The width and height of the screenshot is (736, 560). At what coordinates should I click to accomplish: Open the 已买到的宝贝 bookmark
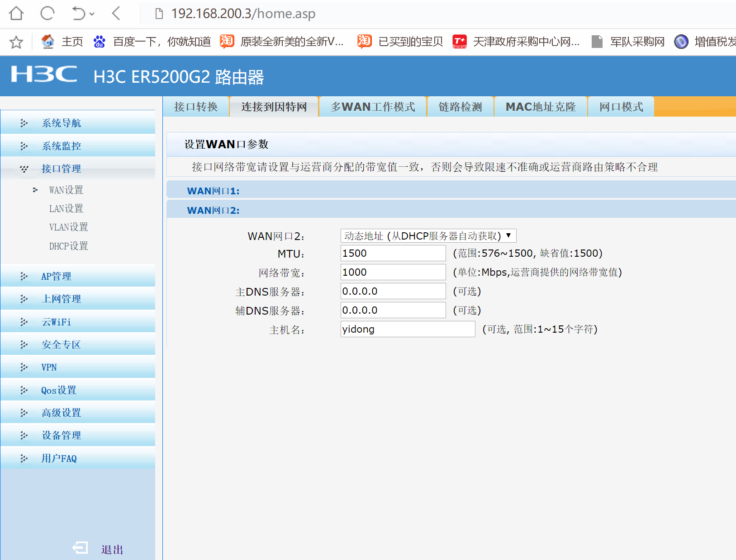pos(400,42)
